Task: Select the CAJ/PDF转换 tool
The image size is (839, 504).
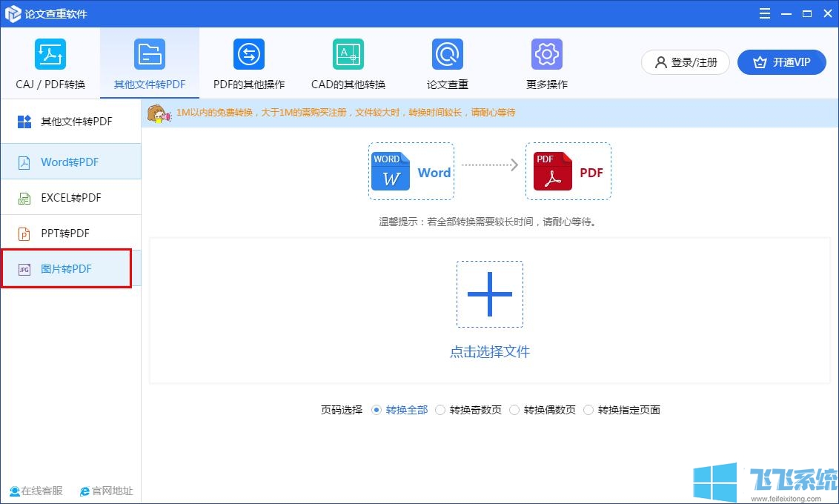Action: 50,62
